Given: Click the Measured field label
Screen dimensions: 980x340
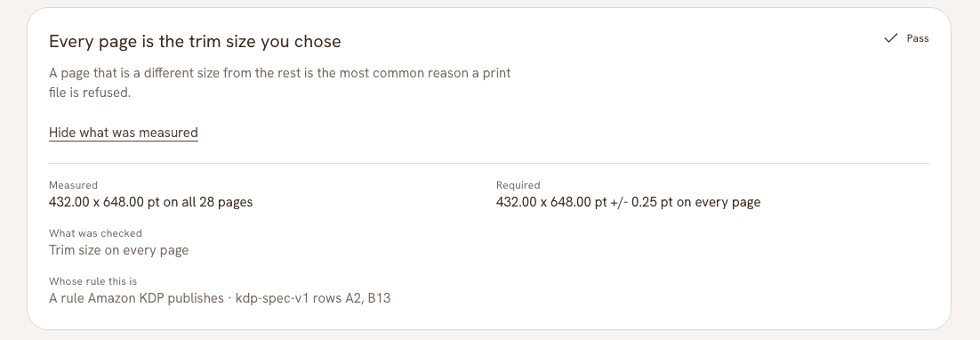Looking at the screenshot, I should (73, 185).
